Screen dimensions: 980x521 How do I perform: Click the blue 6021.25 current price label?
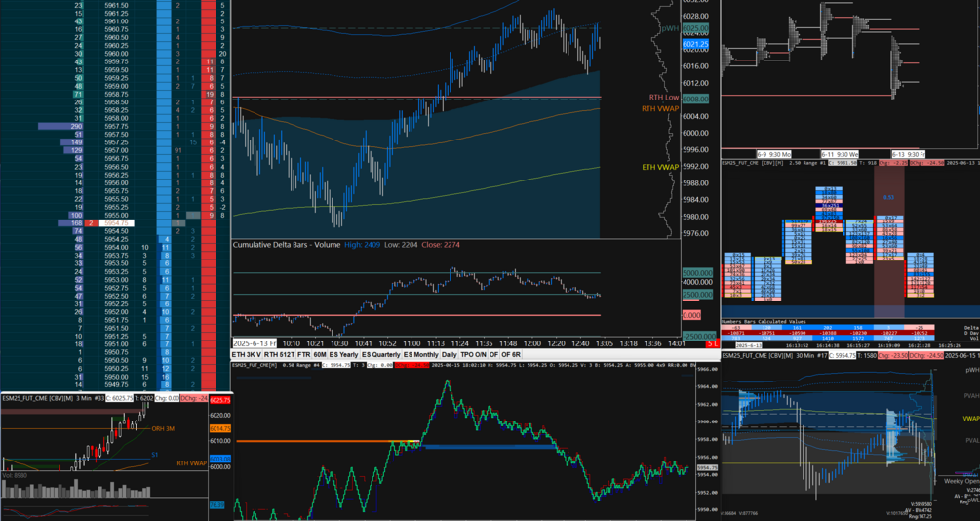695,45
